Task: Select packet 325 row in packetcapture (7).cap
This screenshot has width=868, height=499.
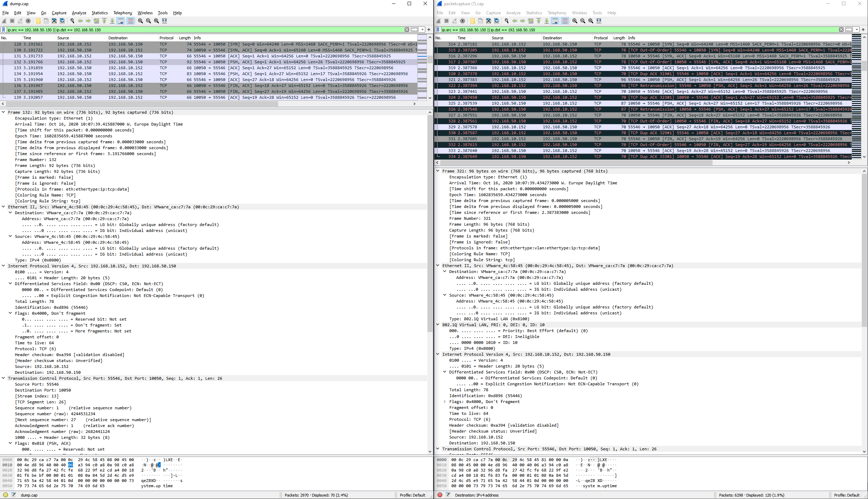Action: click(x=643, y=103)
